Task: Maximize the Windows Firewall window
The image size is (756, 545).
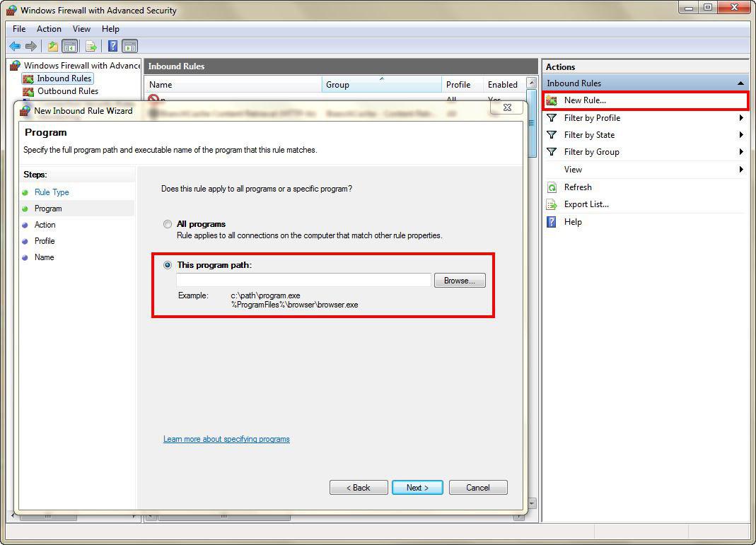Action: click(x=708, y=7)
